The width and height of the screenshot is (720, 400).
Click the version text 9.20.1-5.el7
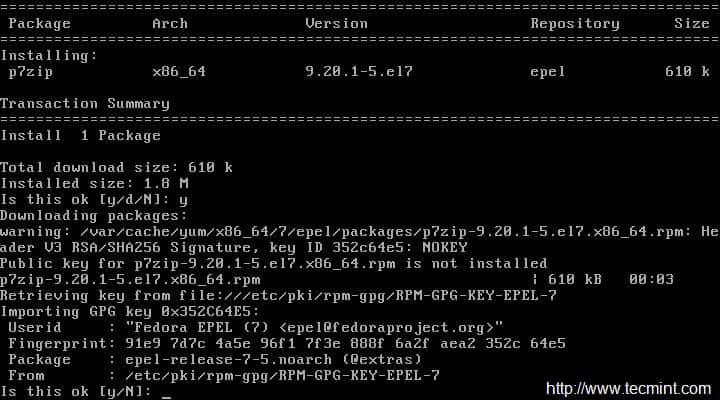click(x=359, y=72)
